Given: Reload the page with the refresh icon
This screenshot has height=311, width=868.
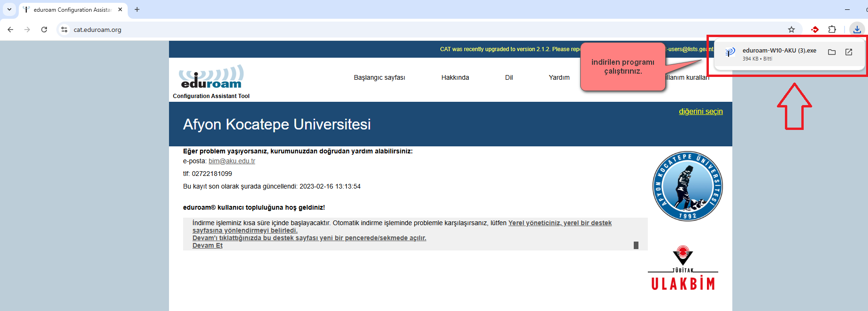Looking at the screenshot, I should pyautogui.click(x=44, y=30).
